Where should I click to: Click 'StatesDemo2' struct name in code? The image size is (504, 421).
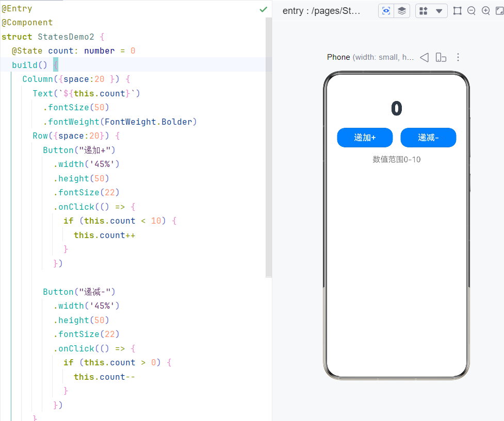click(66, 37)
